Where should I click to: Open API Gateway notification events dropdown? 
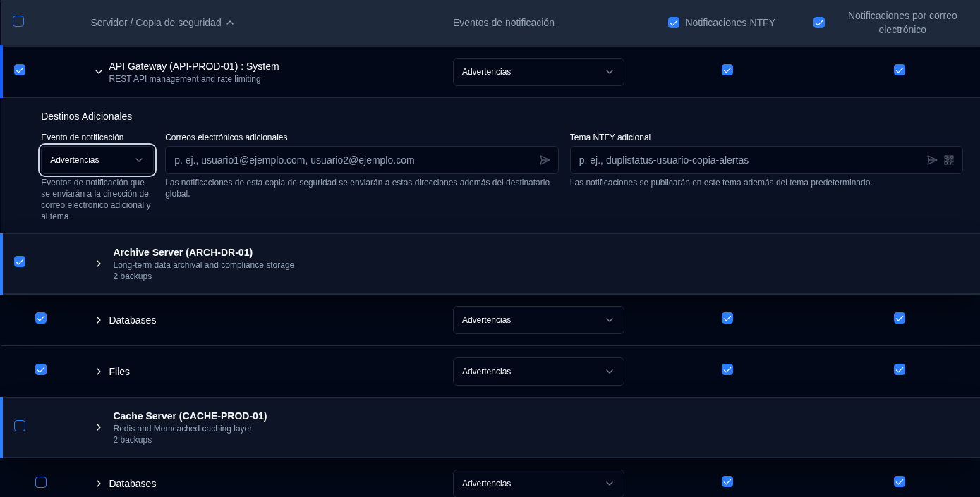[x=538, y=72]
